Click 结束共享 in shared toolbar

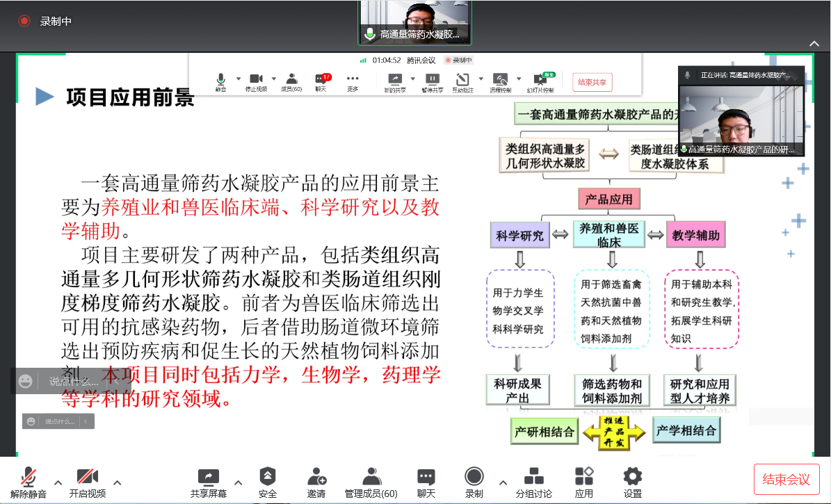[592, 83]
